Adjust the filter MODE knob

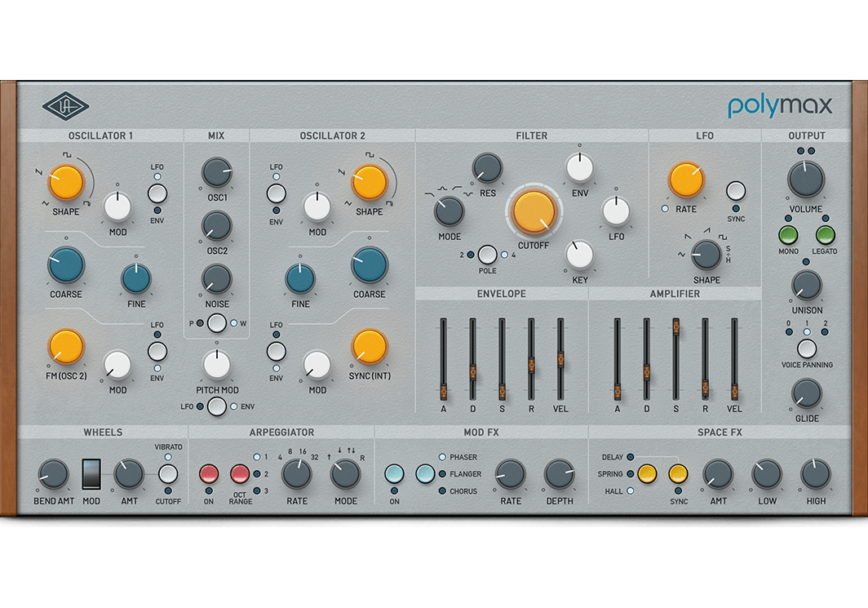(449, 211)
